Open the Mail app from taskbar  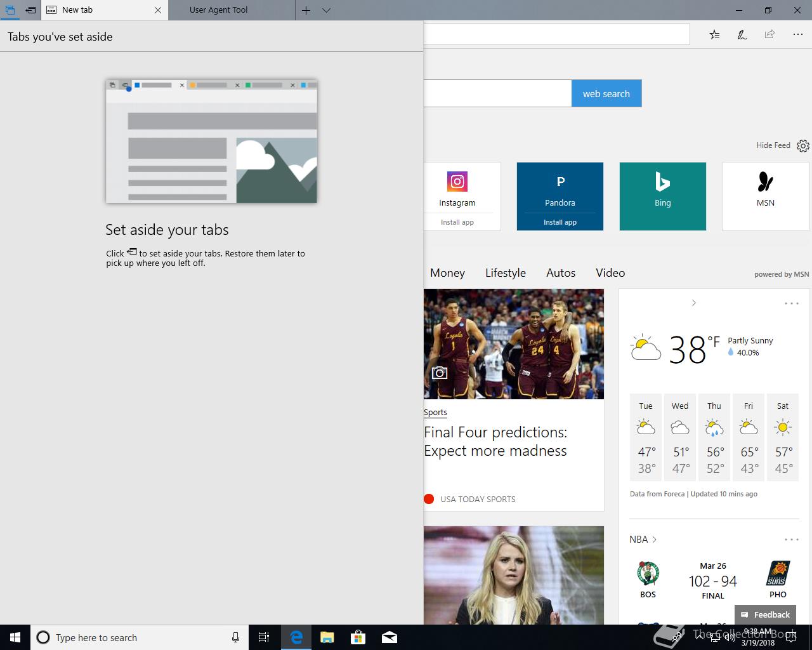[390, 637]
